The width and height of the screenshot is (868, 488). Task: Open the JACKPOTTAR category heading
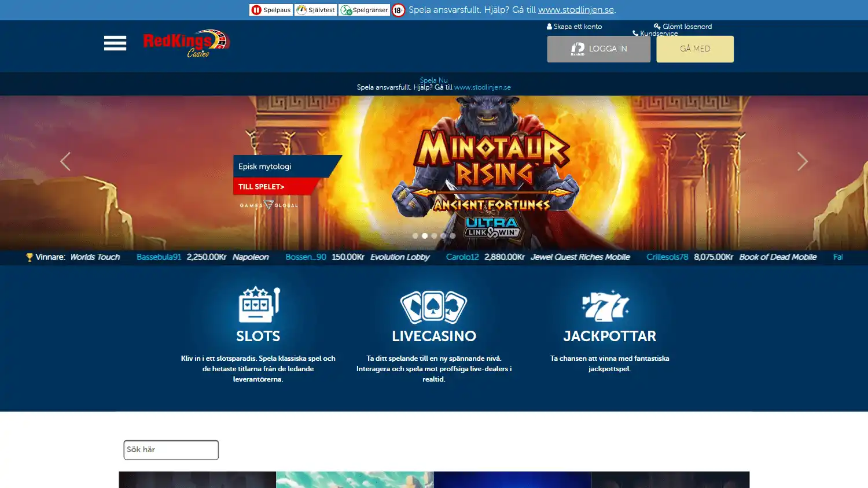click(x=610, y=336)
